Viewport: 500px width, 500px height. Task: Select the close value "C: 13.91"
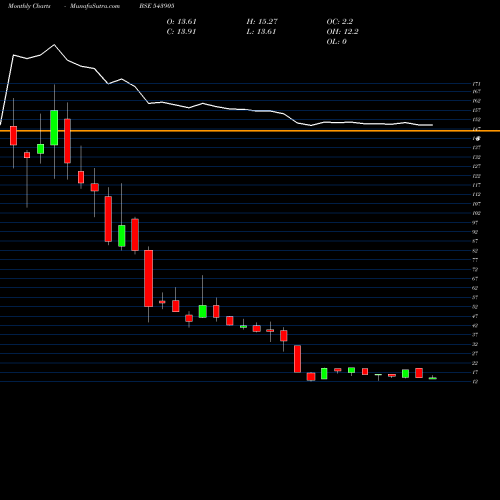pyautogui.click(x=181, y=32)
